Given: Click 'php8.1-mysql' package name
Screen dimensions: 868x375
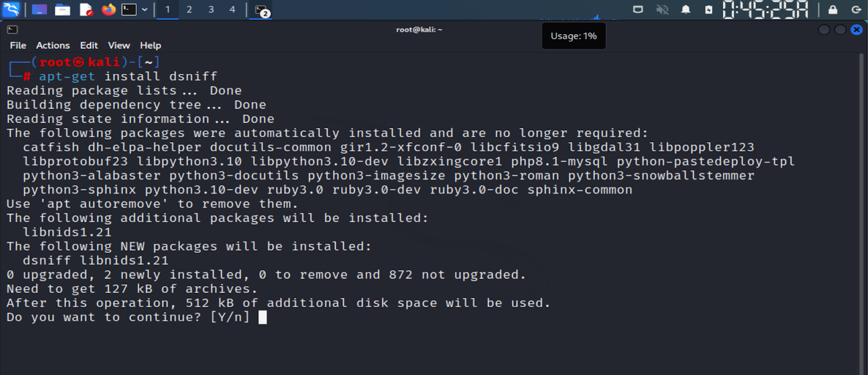Looking at the screenshot, I should click(559, 161).
